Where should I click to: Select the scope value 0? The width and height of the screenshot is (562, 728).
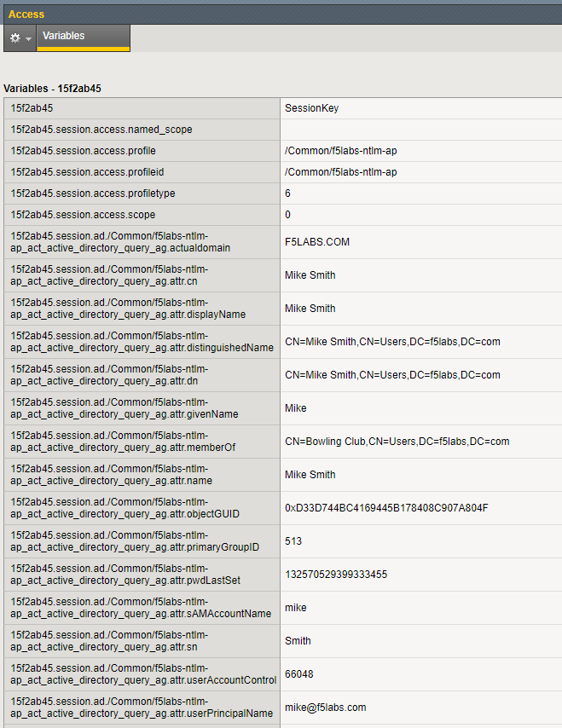click(287, 215)
